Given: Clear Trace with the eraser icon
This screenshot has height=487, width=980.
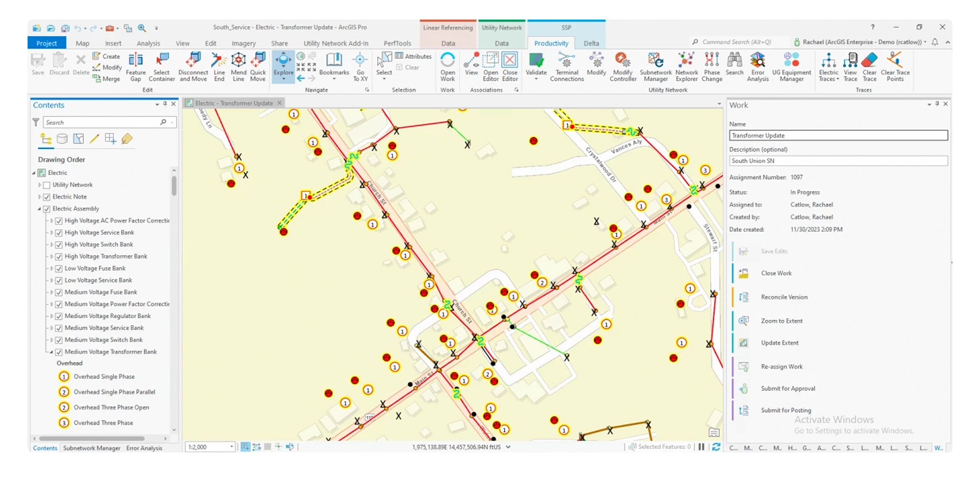Looking at the screenshot, I should click(869, 67).
